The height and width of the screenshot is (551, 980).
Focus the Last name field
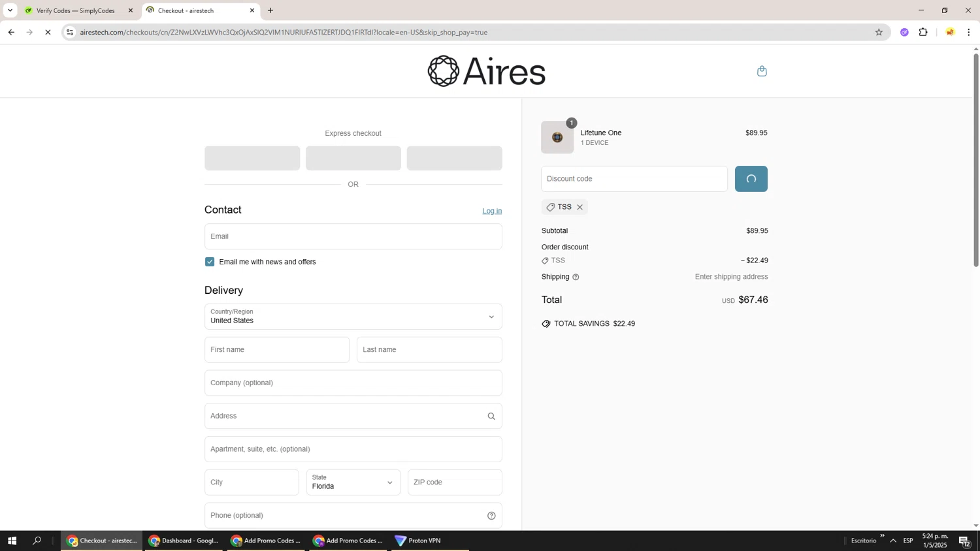tap(429, 350)
